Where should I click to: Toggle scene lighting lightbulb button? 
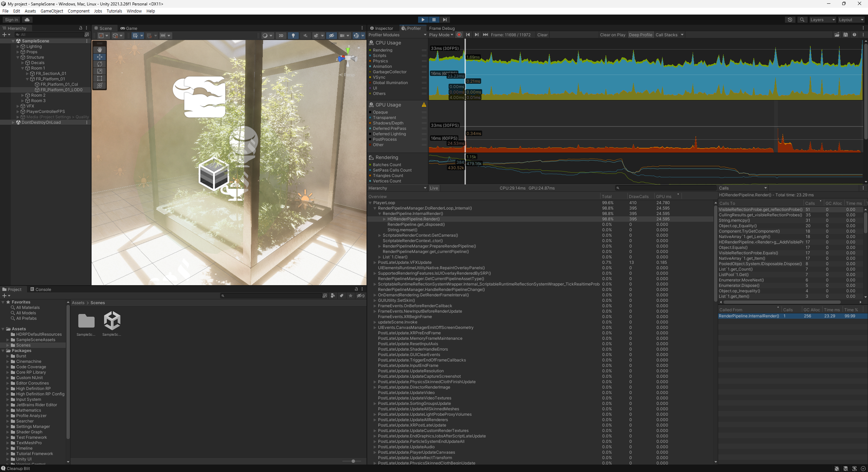293,36
